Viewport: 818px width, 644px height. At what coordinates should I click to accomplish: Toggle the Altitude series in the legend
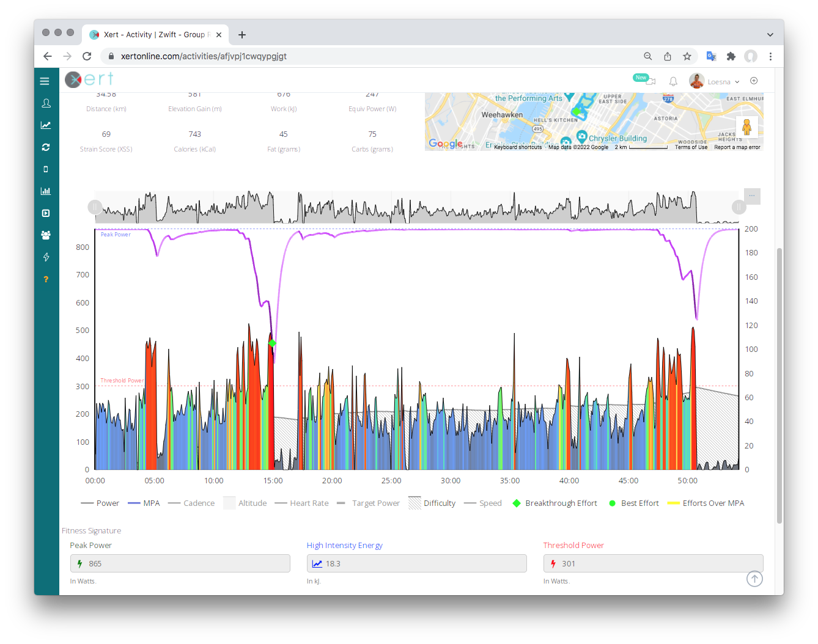pyautogui.click(x=245, y=503)
